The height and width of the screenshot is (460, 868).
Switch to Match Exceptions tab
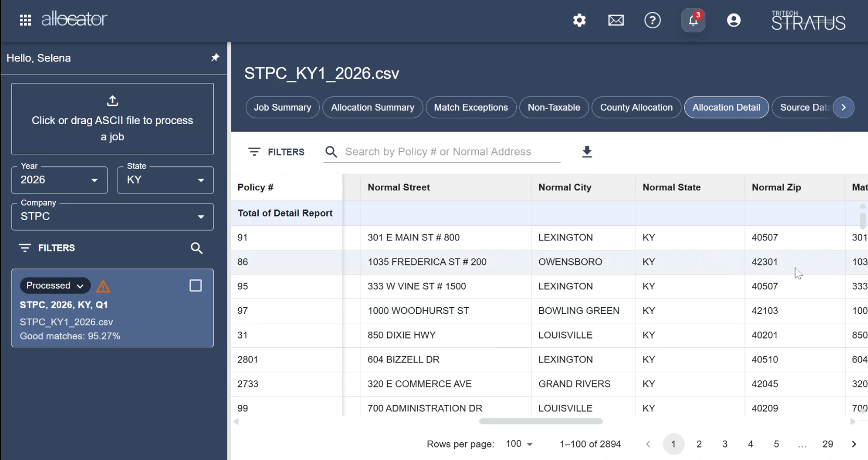click(471, 107)
